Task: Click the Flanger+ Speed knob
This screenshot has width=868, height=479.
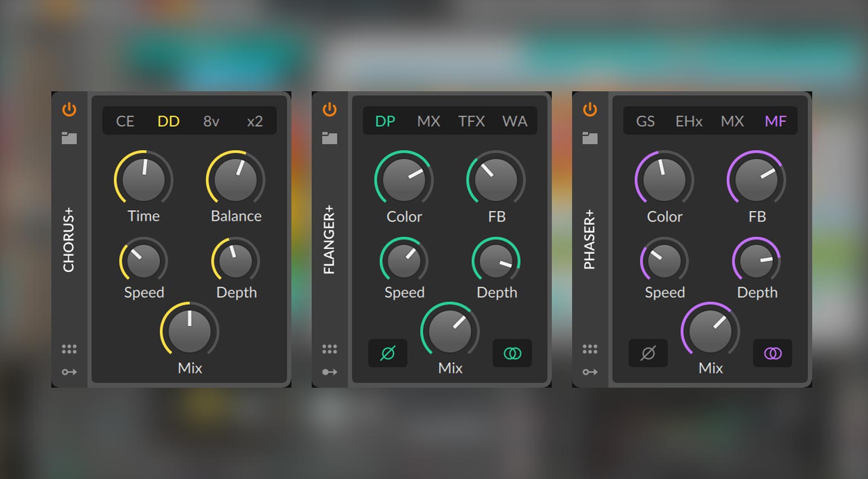Action: [404, 261]
